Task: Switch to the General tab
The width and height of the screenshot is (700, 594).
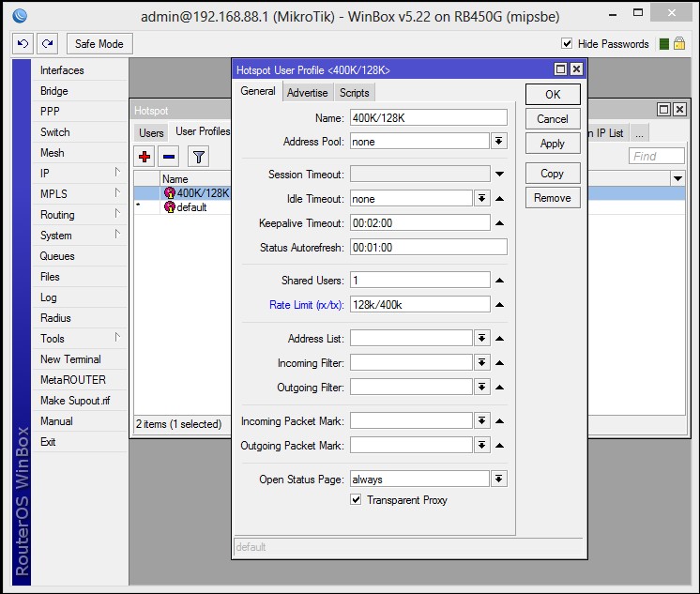Action: click(258, 91)
